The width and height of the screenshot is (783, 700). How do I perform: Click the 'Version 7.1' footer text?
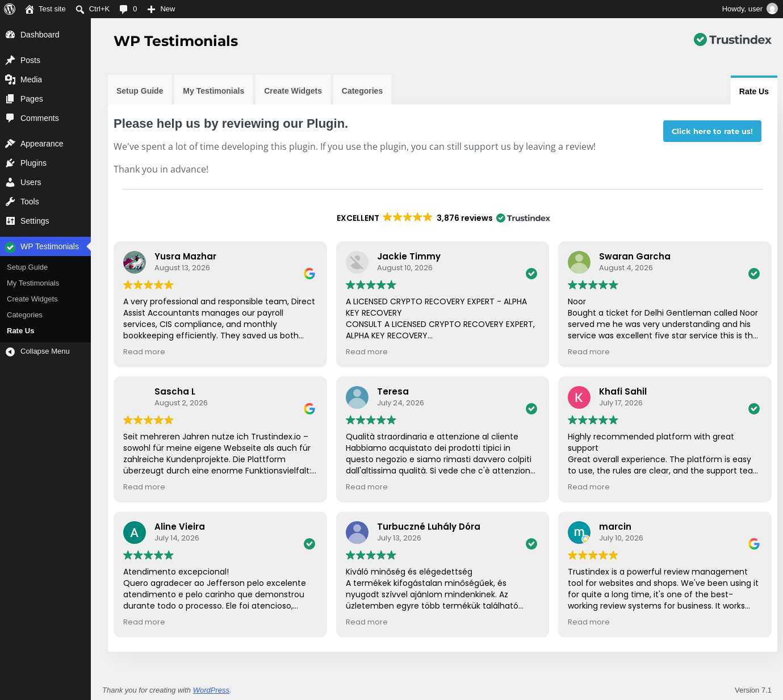[753, 690]
